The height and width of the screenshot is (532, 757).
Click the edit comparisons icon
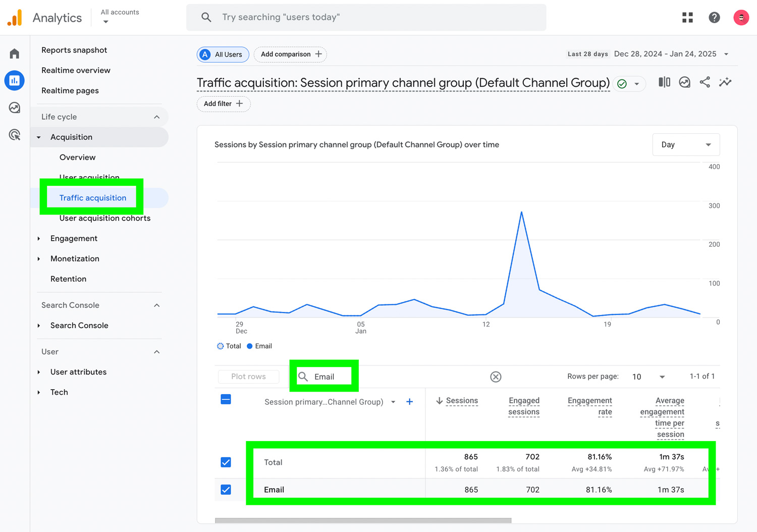664,82
